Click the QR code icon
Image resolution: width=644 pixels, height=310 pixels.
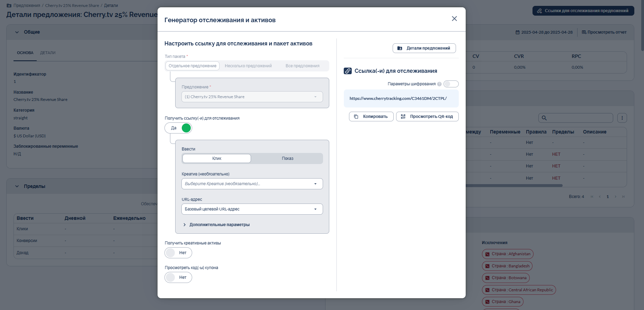403,117
